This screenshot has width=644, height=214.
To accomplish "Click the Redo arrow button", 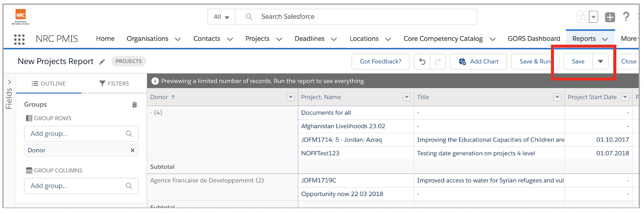I will coord(438,62).
